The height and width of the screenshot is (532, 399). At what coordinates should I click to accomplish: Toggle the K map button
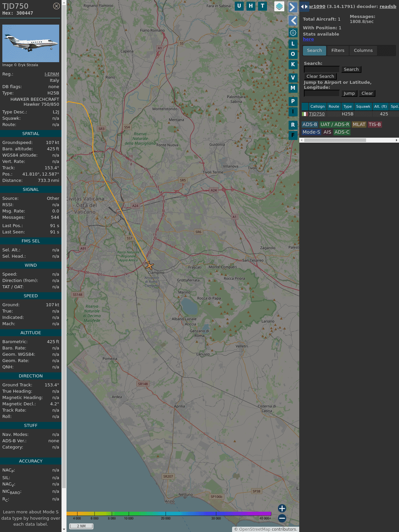(293, 65)
